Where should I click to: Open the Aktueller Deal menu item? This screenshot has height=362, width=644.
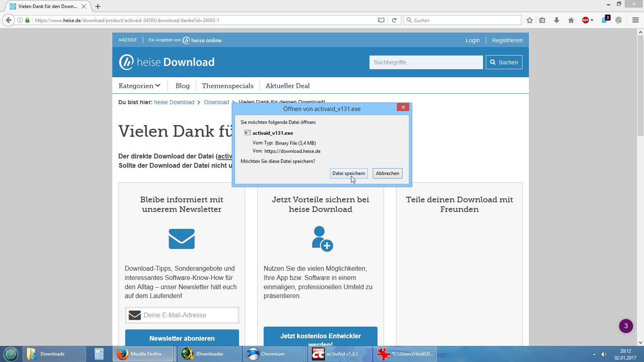pyautogui.click(x=288, y=86)
